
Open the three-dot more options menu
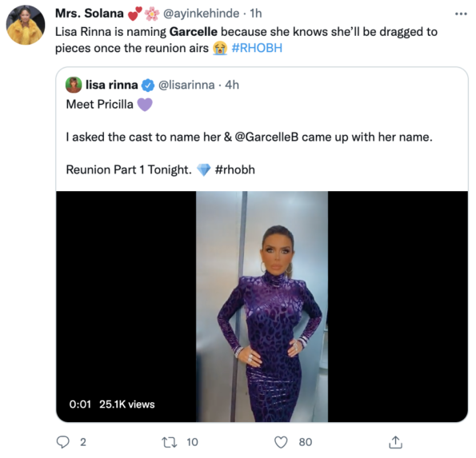[461, 14]
